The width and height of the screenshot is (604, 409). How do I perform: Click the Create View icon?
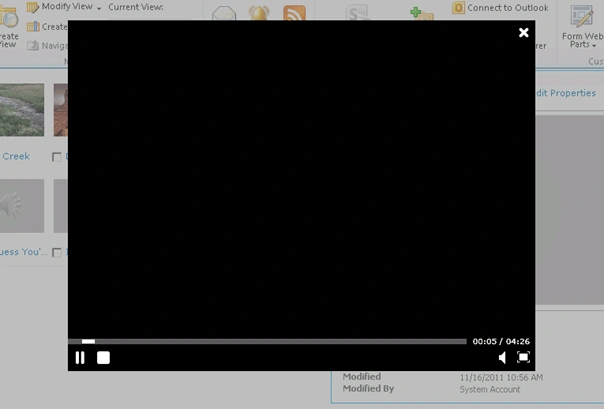pyautogui.click(x=8, y=17)
